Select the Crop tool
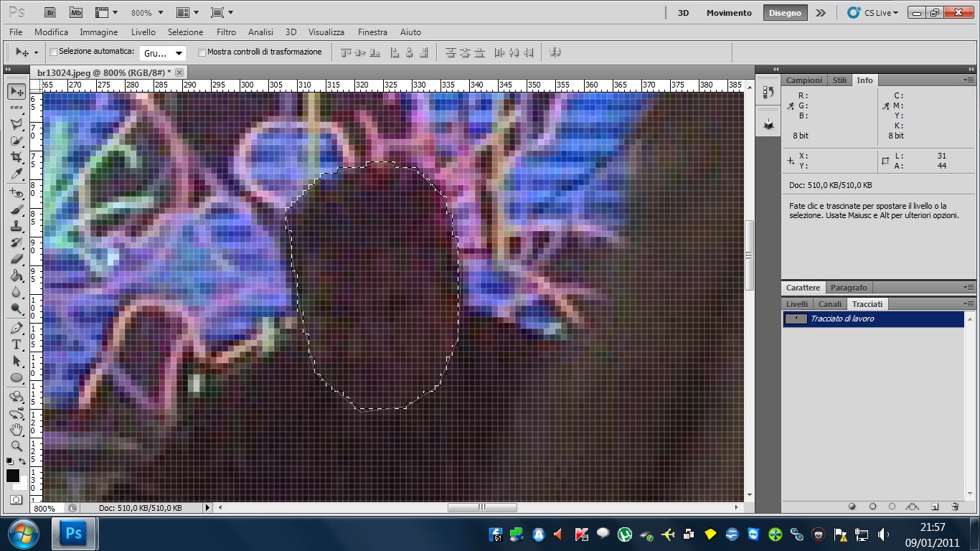Image resolution: width=980 pixels, height=551 pixels. (17, 158)
